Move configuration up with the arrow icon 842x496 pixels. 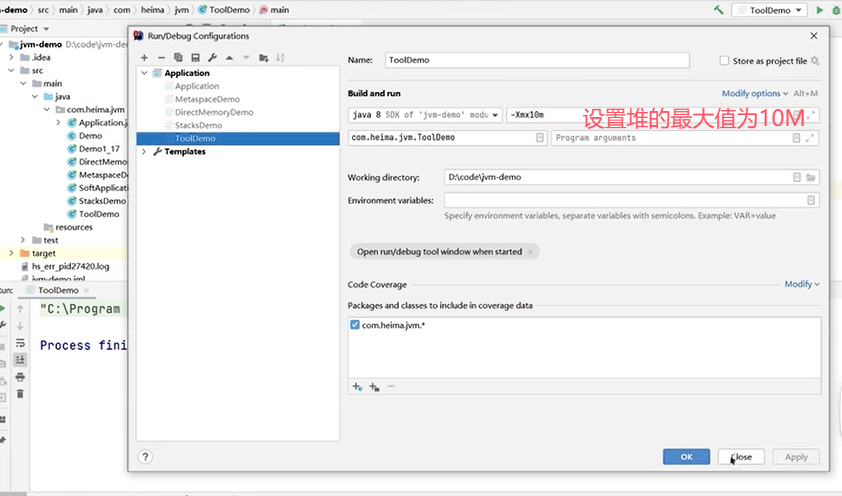229,57
